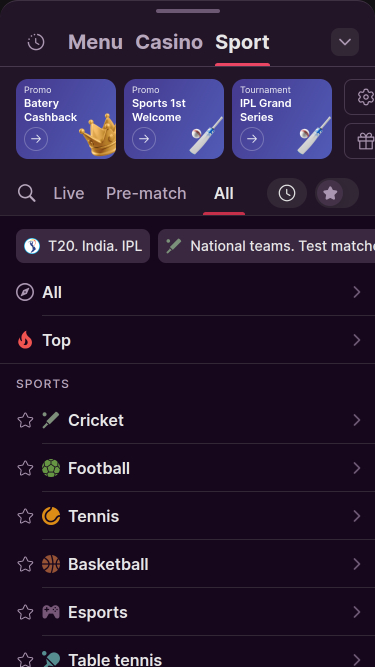Tap the clock time filter icon
The height and width of the screenshot is (667, 375).
click(x=287, y=193)
